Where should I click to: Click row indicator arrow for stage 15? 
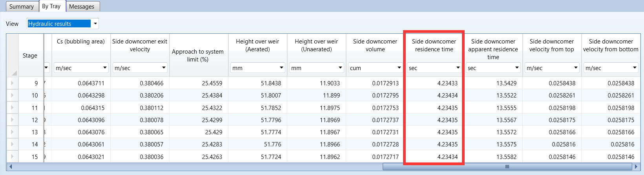12,157
